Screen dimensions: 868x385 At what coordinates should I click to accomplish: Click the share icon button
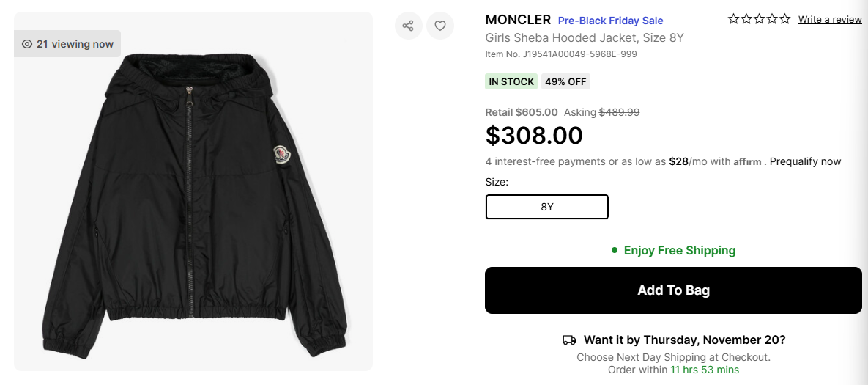408,26
